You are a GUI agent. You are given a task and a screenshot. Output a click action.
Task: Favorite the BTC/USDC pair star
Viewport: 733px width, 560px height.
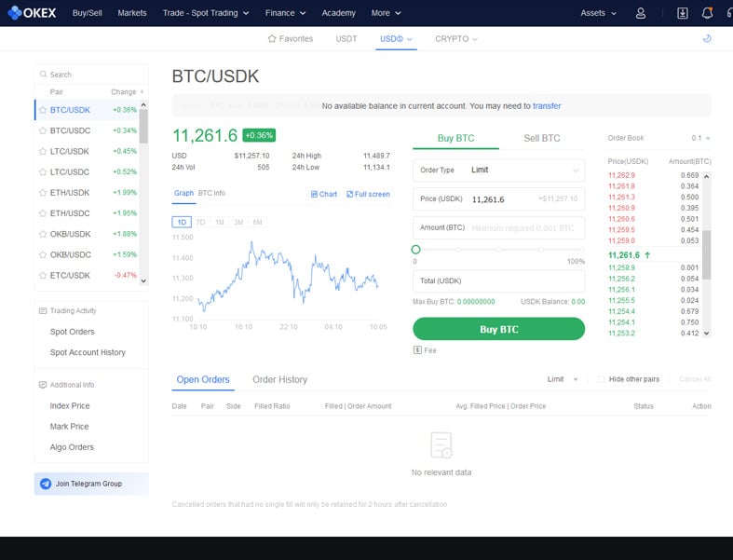coord(43,130)
